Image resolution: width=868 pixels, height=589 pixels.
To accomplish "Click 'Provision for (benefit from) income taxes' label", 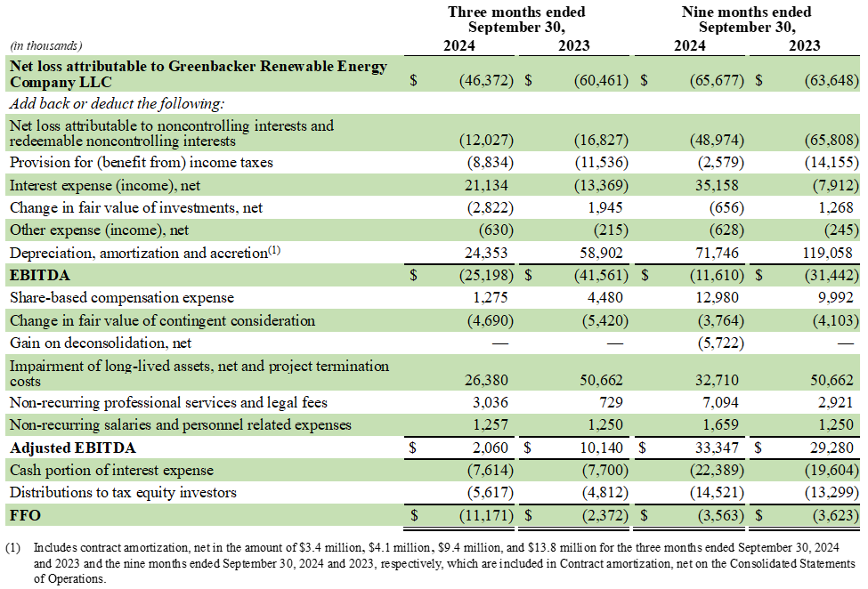I will pos(142,163).
